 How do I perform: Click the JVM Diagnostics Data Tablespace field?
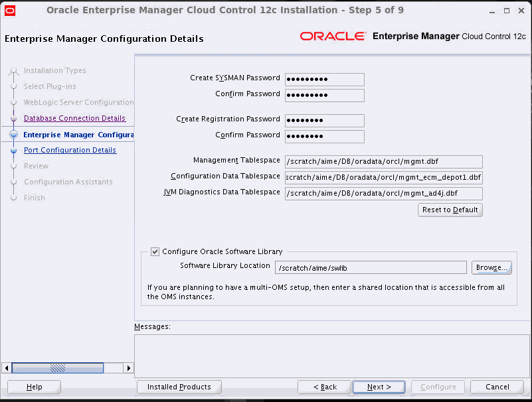(x=384, y=194)
